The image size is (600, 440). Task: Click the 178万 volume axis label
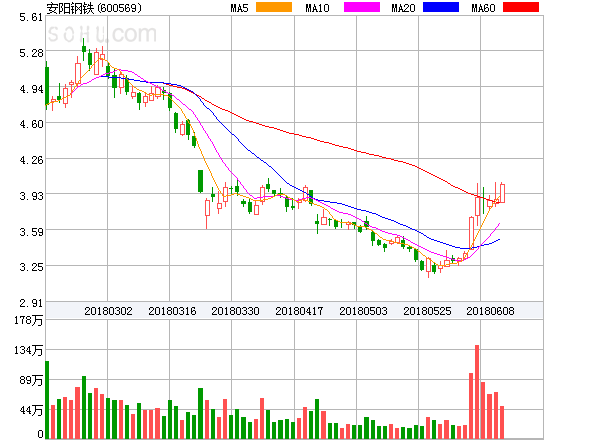tap(28, 320)
